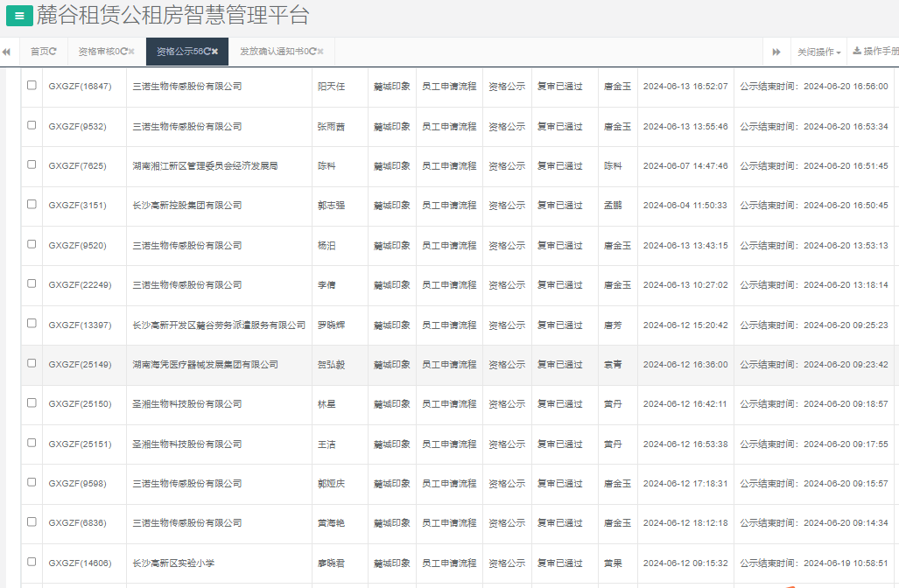
Task: Tick the checkbox beside GXGZF(25149)
Action: [32, 364]
